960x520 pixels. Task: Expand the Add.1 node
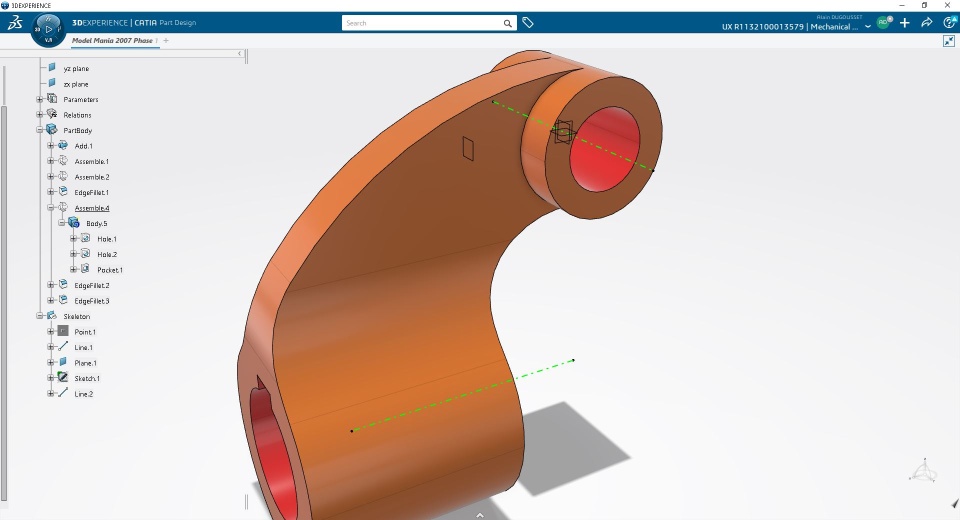coord(51,146)
